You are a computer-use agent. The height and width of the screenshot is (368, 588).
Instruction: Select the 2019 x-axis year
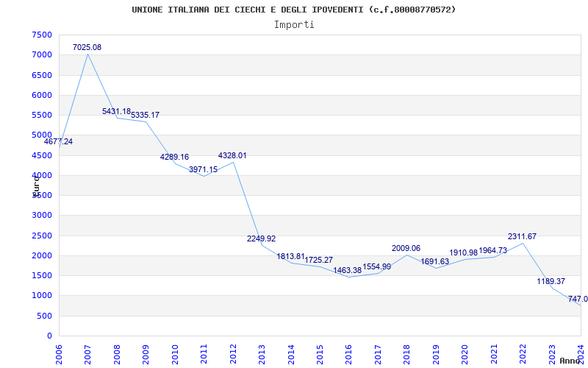point(436,354)
